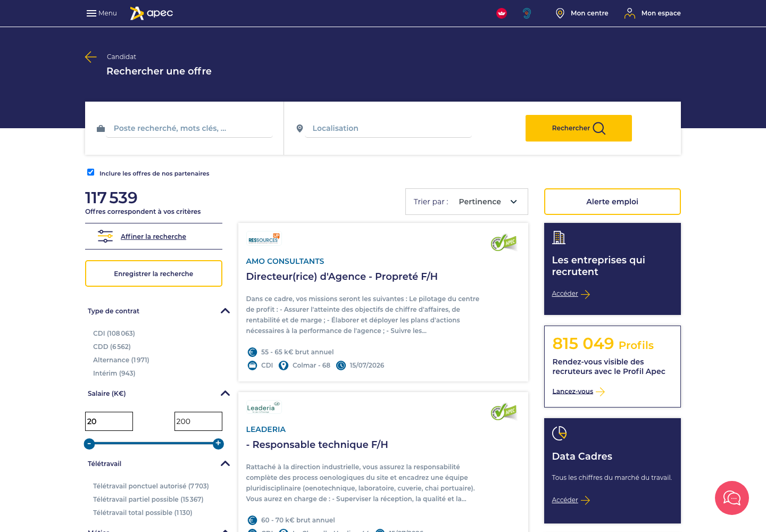Screen dimensions: 766x532
Task: Click Affiner la recherche link
Action: coord(153,237)
